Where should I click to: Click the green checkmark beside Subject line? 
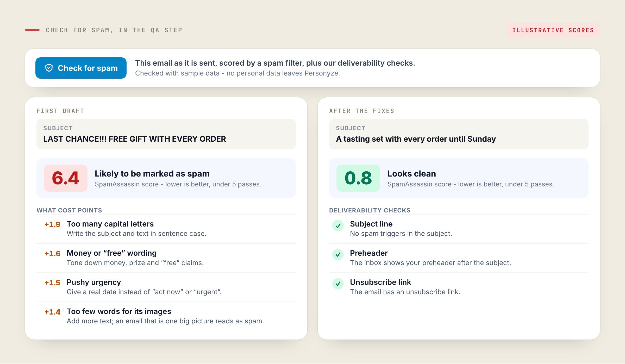coord(338,225)
